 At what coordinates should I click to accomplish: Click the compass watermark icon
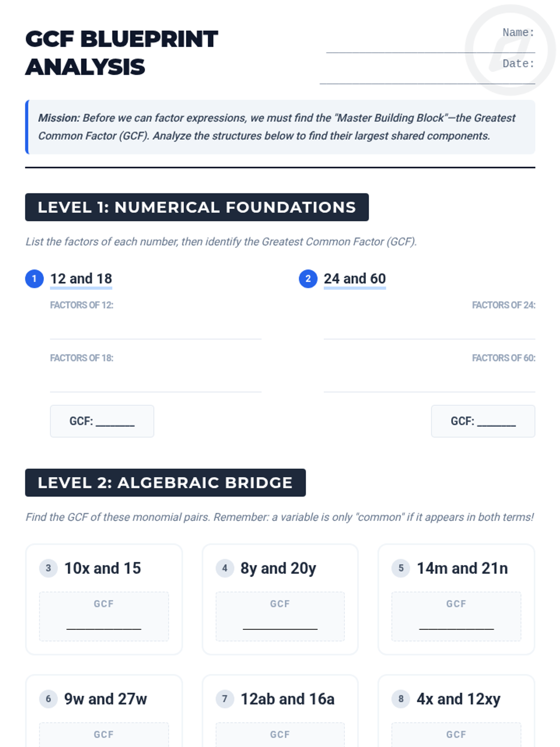(x=510, y=50)
